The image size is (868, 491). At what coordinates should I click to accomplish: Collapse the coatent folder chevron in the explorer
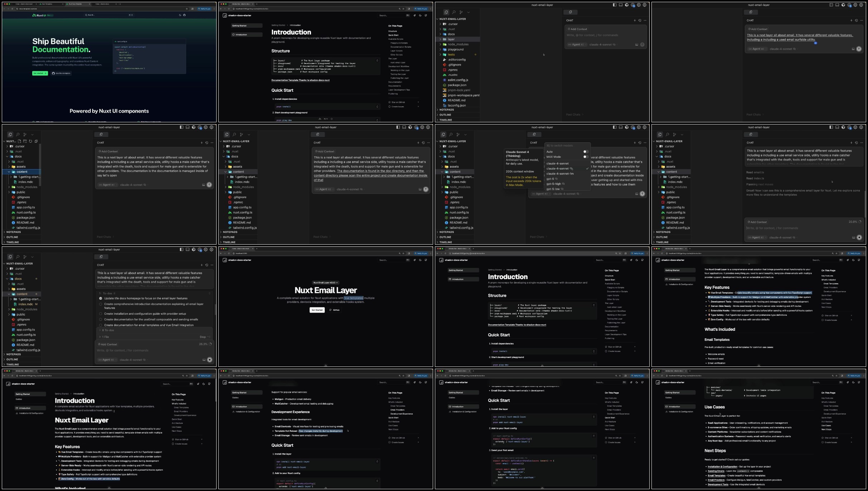coord(9,172)
